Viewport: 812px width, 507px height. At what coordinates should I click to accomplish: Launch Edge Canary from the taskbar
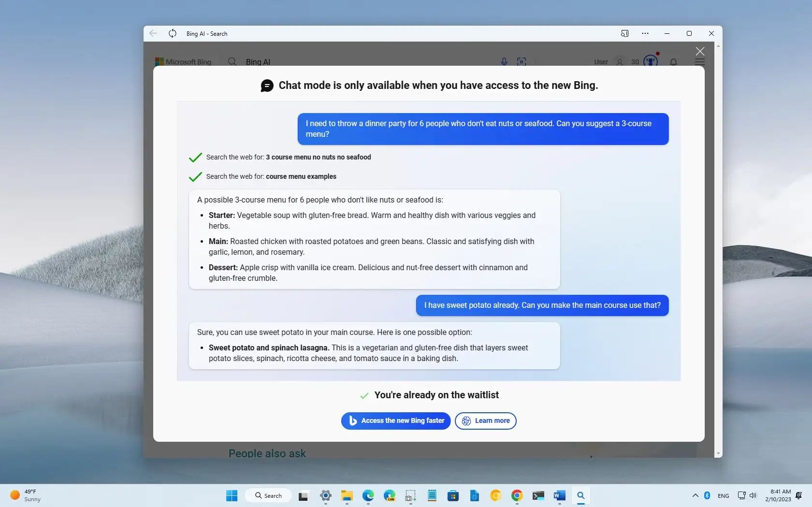pos(390,495)
